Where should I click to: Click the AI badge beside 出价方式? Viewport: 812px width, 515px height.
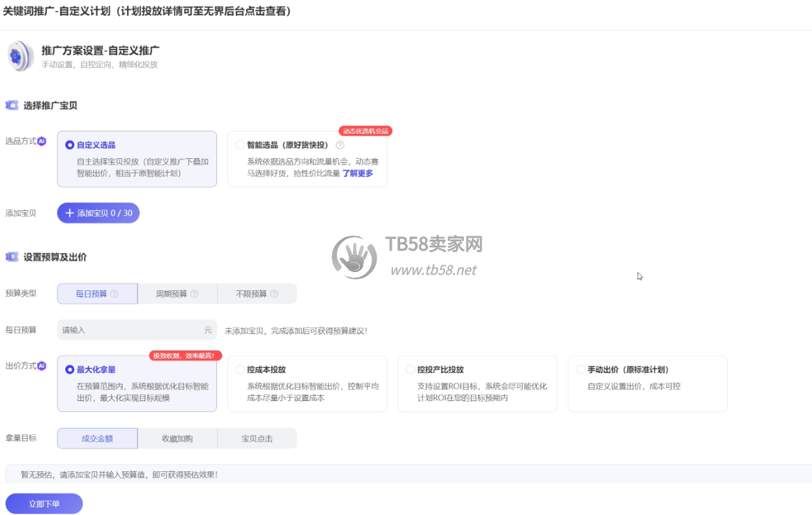tap(42, 366)
